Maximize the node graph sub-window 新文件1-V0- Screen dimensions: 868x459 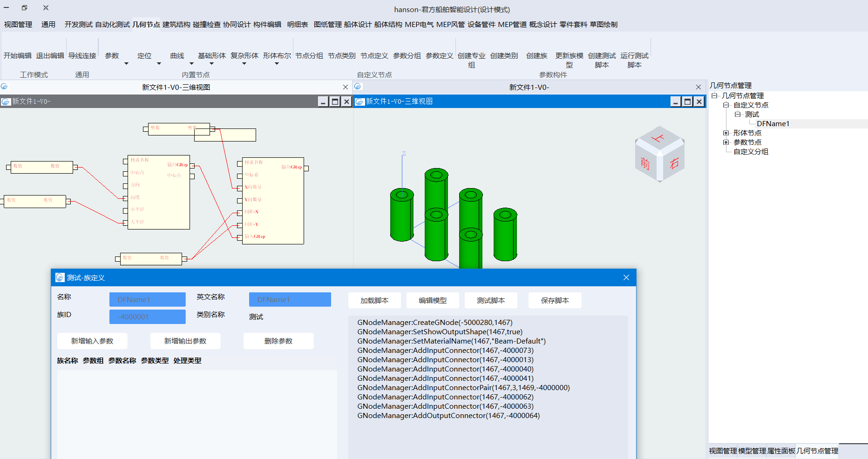click(x=335, y=101)
